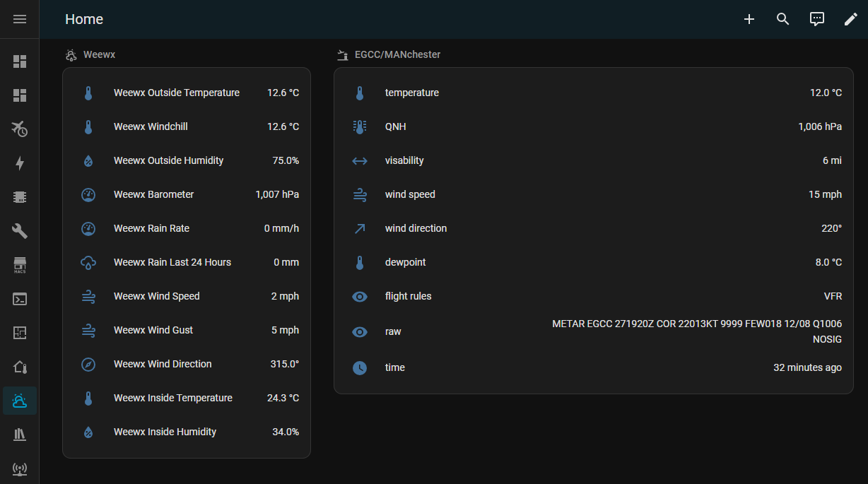Click the 2 mph wind speed value
Image resolution: width=868 pixels, height=484 pixels.
pos(285,296)
